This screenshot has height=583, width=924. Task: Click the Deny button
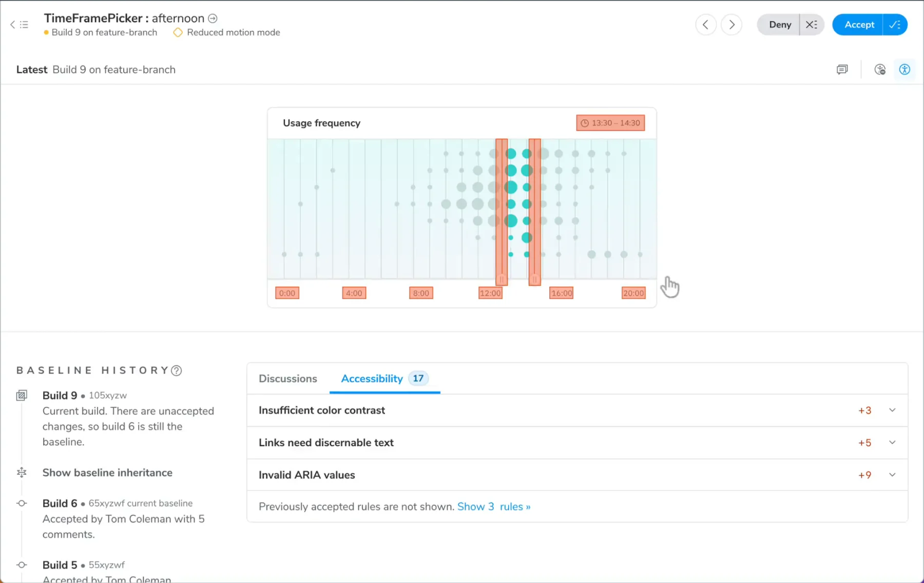[x=779, y=24]
